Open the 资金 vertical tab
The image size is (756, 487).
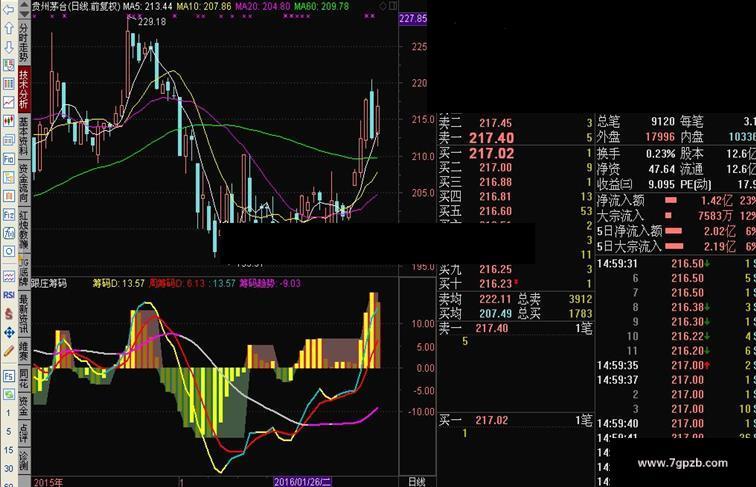(24, 406)
